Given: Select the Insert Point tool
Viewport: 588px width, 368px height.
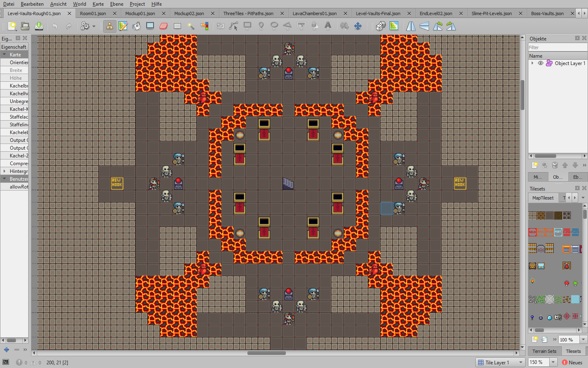Looking at the screenshot, I should coord(261,26).
